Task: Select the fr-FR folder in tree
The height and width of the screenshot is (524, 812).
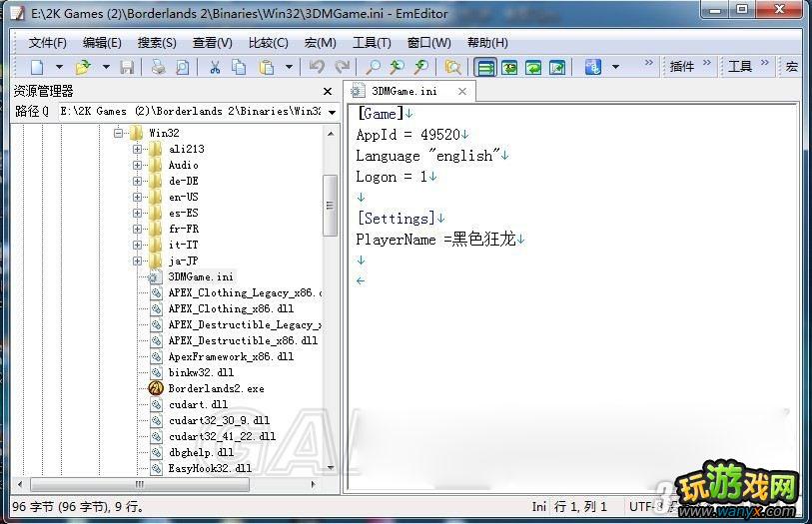Action: point(184,229)
